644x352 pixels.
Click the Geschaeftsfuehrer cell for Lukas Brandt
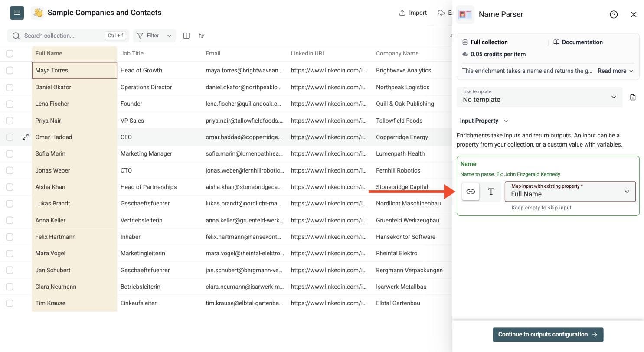160,203
